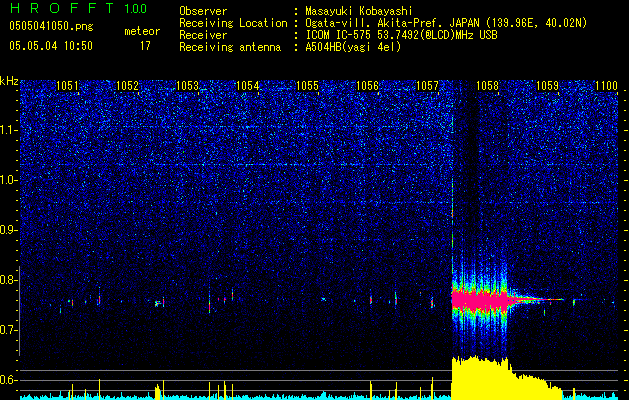Click the kHz axis label

9,81
